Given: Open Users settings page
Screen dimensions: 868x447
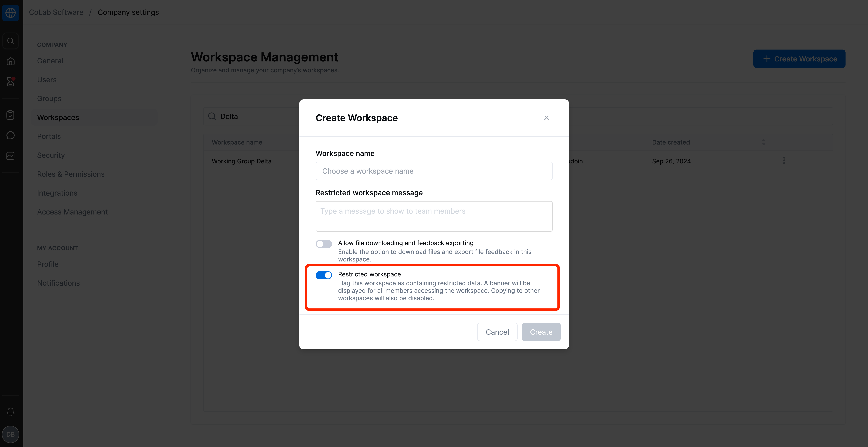Looking at the screenshot, I should coord(47,80).
